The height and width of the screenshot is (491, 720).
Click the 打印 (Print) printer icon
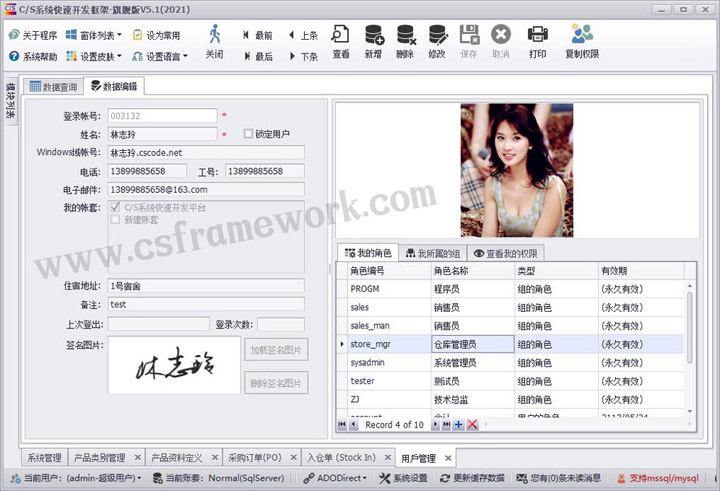click(x=537, y=35)
